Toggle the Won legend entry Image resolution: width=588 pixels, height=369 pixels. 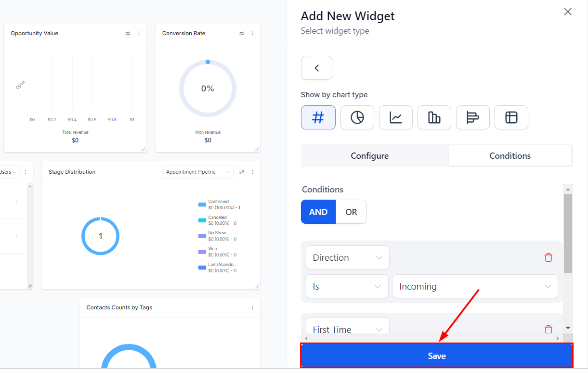click(218, 252)
